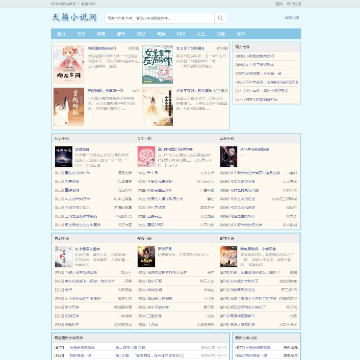
Task: Open the cover showing pink-haired girl in red dress
Action: [x=69, y=64]
